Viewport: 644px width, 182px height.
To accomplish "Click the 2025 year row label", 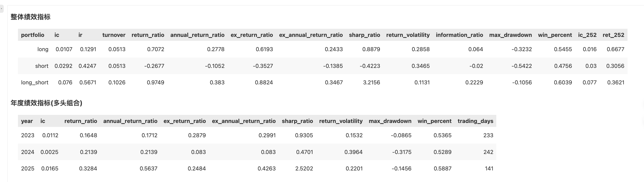I will [x=28, y=169].
